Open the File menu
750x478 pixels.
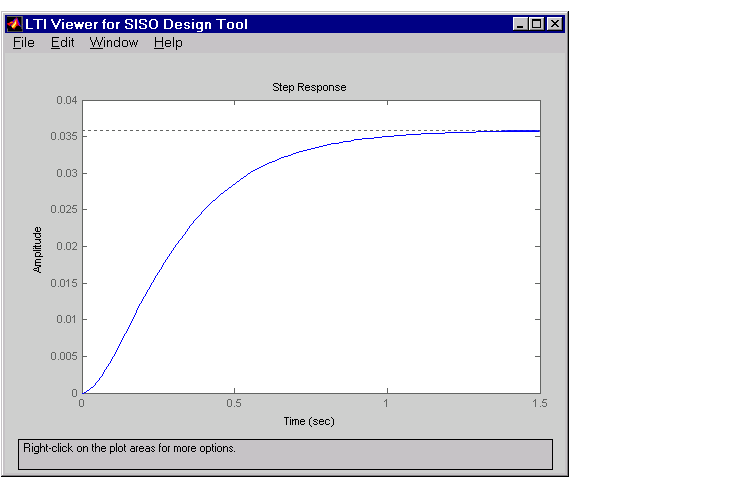(23, 43)
